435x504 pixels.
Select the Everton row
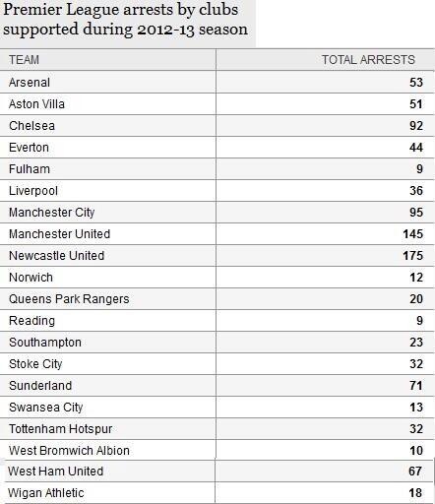[217, 148]
